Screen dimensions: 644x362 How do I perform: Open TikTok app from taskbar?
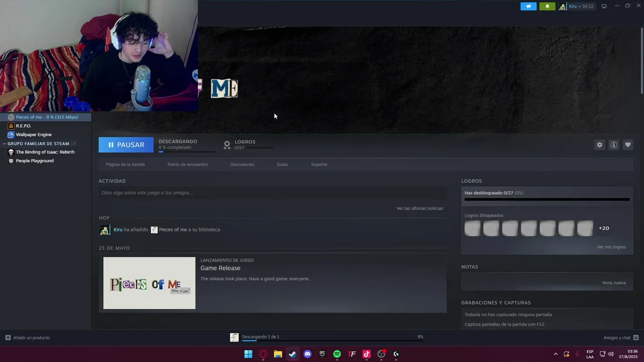366,354
